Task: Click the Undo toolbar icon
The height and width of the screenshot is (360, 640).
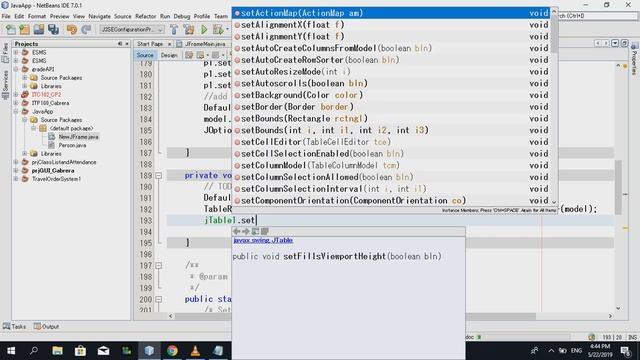Action: click(72, 29)
